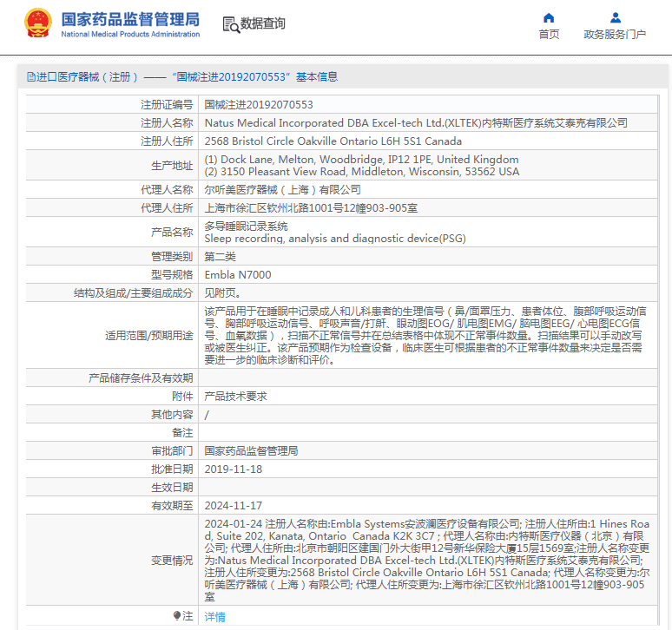Click the Natus Medical Incorporated registrant name
Viewport: 672px width, 630px height.
(416, 123)
